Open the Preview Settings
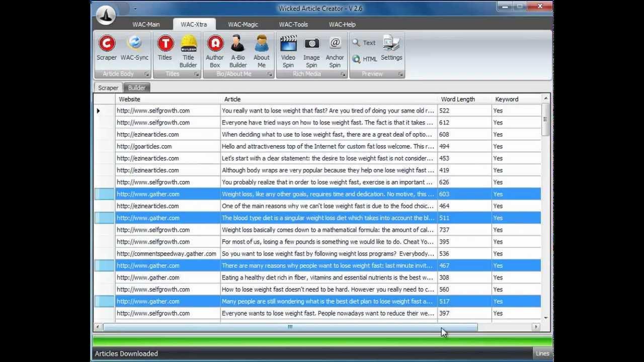 coord(391,48)
